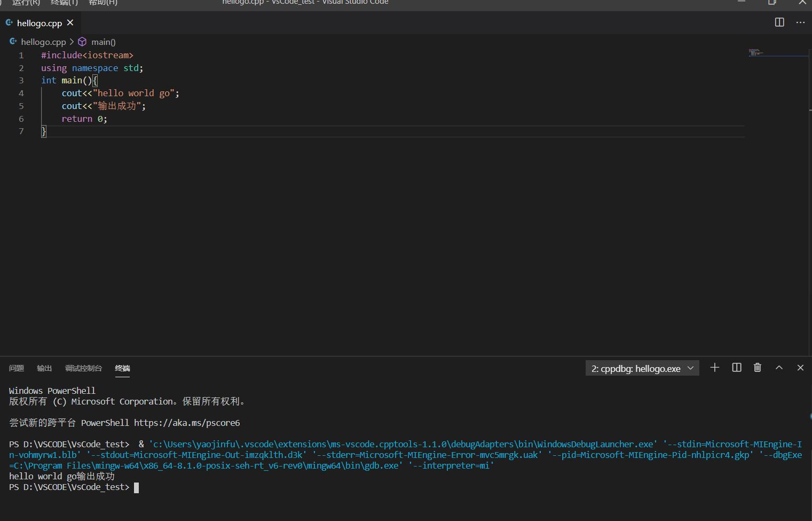The width and height of the screenshot is (812, 521).
Task: Click the terminal prompt input cursor
Action: coord(136,487)
